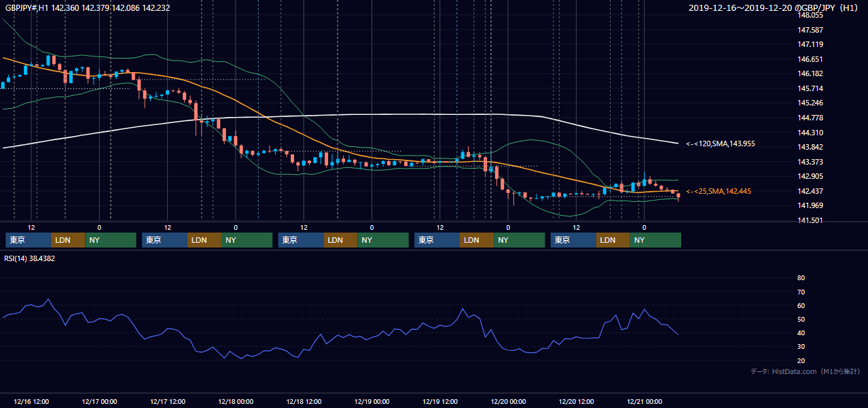868x408 pixels.
Task: Select the RSI 20 level label
Action: pyautogui.click(x=801, y=360)
